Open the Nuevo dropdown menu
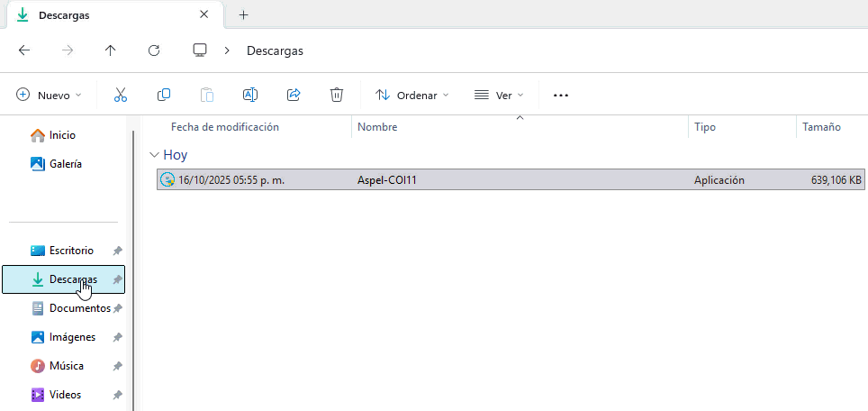 click(49, 95)
